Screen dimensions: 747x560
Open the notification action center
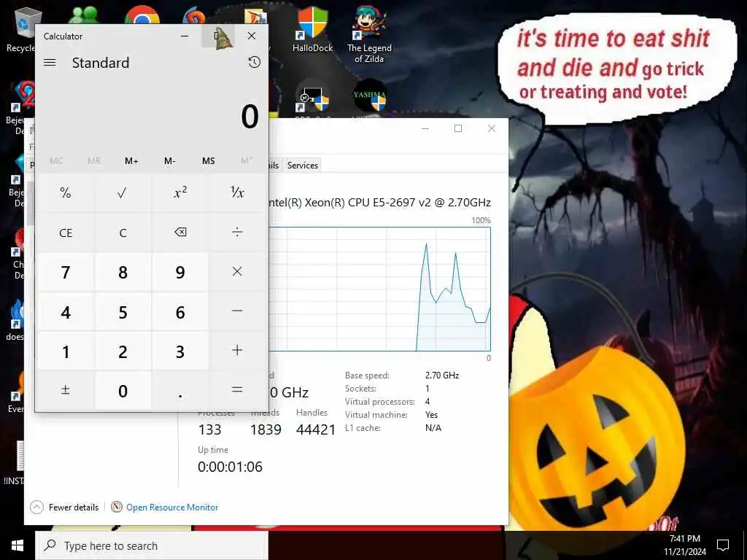coord(723,545)
